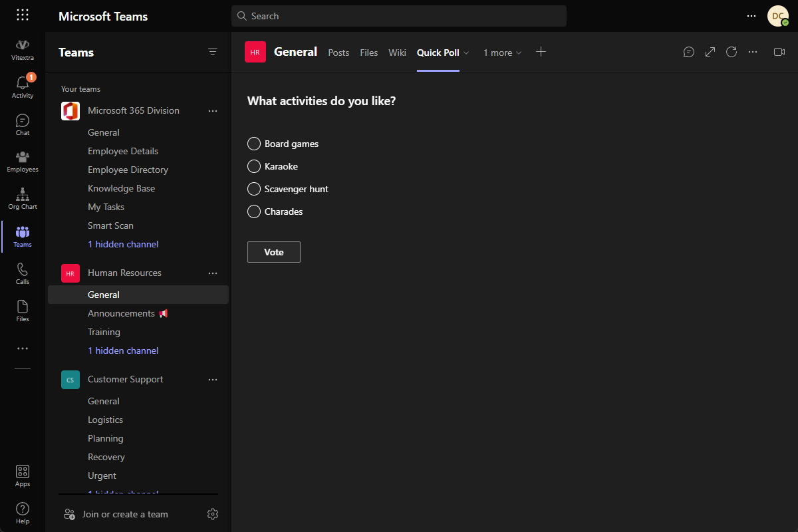The image size is (798, 532).
Task: Submit the poll with Vote button
Action: [274, 252]
